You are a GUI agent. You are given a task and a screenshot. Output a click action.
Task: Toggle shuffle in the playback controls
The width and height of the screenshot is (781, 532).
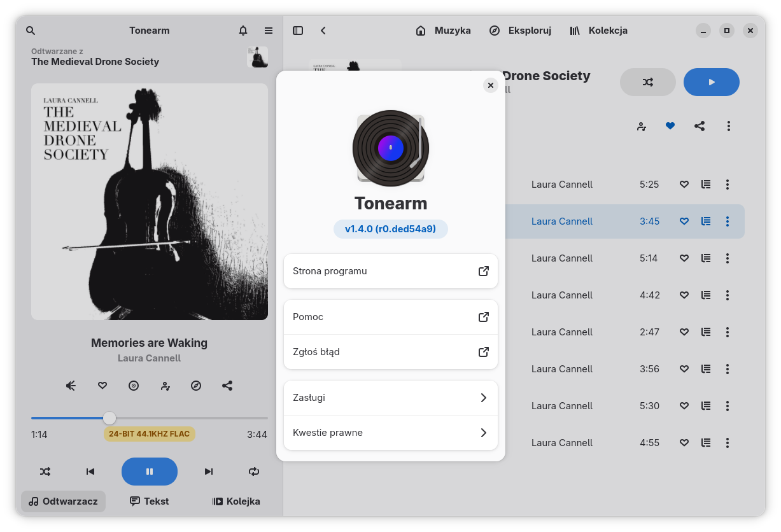[45, 472]
